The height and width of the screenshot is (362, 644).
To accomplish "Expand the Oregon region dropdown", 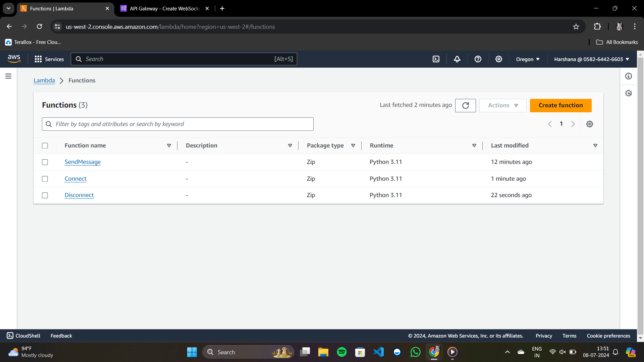I will [528, 59].
